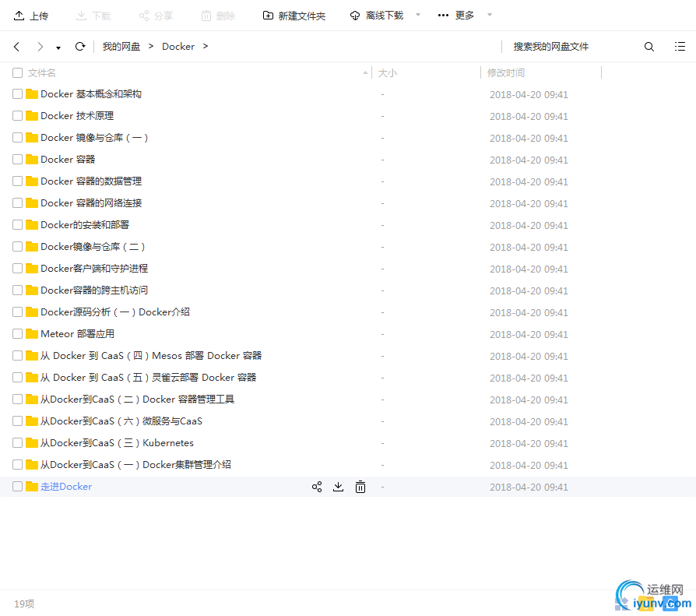Download the 走进Docker folder
This screenshot has height=616, width=696.
[x=338, y=487]
